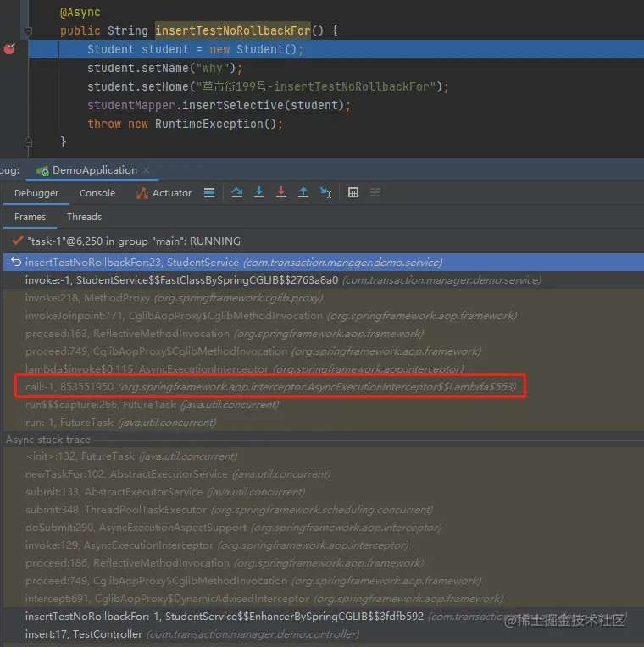Click the Trace Current Stream Chain icon

click(375, 192)
